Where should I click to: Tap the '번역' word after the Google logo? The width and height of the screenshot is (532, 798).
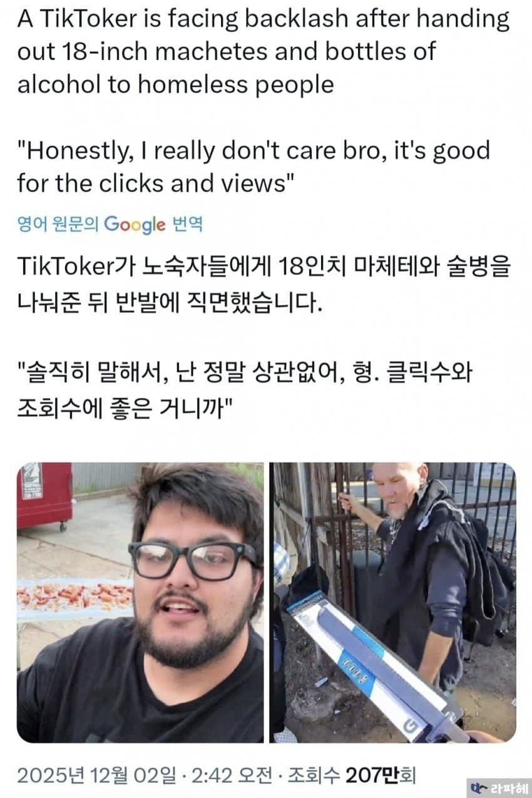pos(187,224)
